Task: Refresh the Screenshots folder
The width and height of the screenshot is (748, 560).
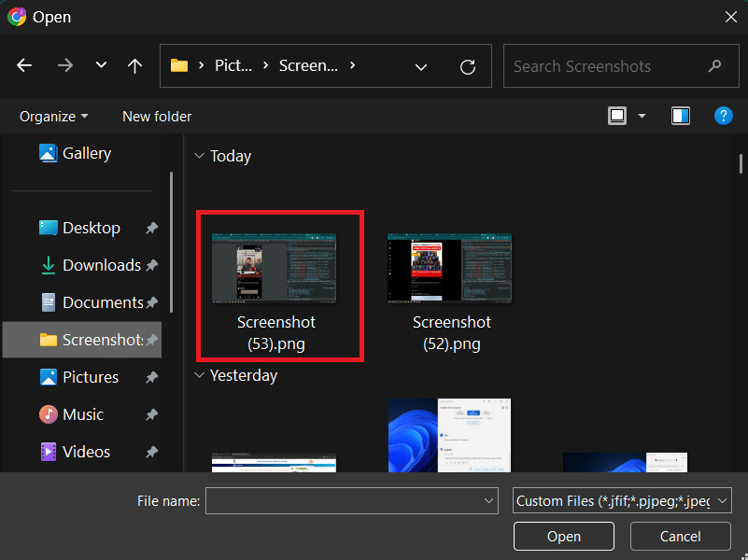Action: (x=468, y=66)
